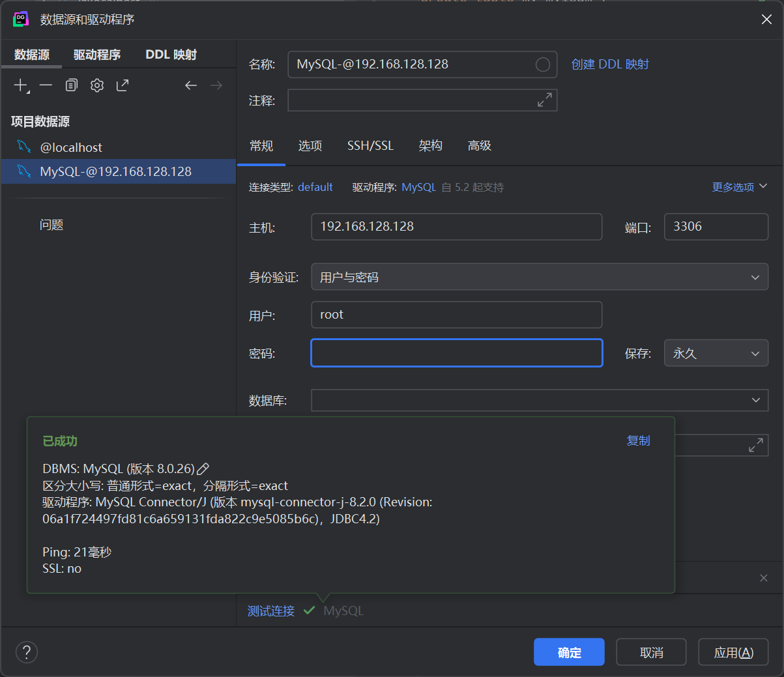The width and height of the screenshot is (784, 677).
Task: Click the color circle in the name field
Action: pos(542,65)
